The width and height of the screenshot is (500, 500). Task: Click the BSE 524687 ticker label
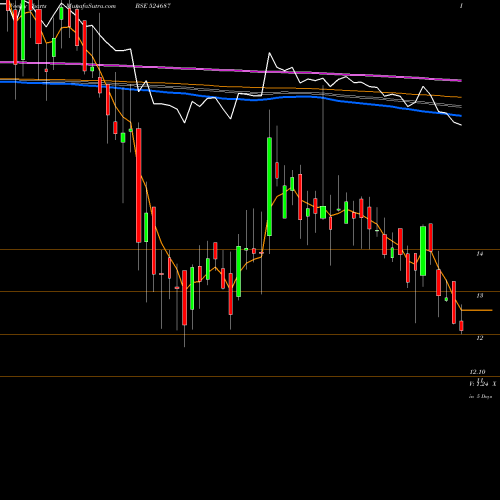point(153,6)
